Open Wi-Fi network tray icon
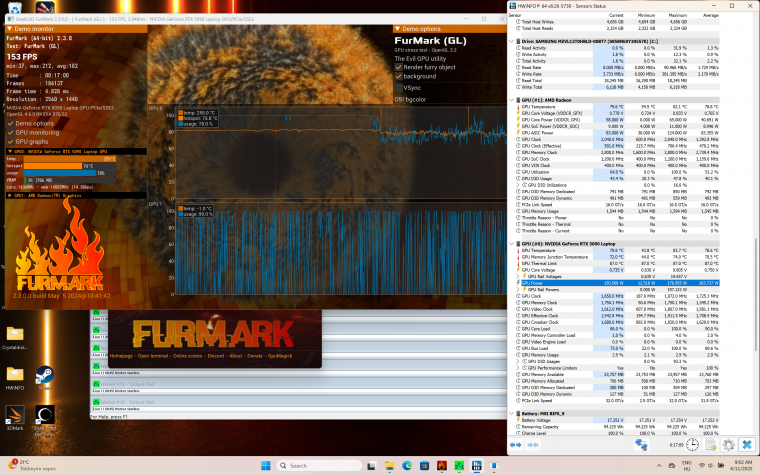The height and width of the screenshot is (475, 760). pos(701,466)
